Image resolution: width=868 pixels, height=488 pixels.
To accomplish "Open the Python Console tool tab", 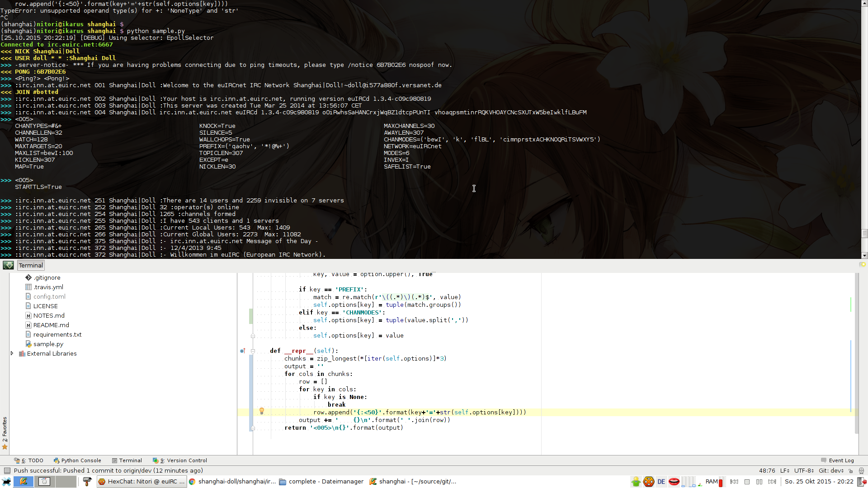I will click(x=77, y=460).
